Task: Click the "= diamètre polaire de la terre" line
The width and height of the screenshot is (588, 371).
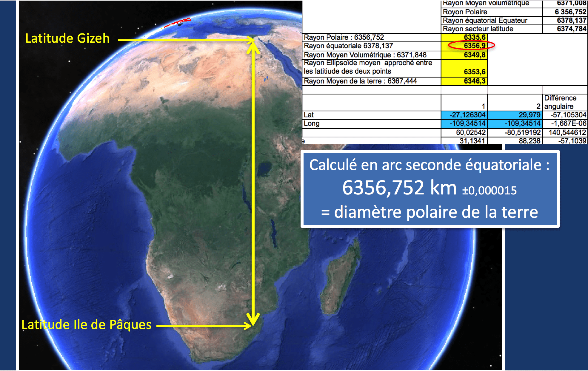Action: click(x=430, y=212)
